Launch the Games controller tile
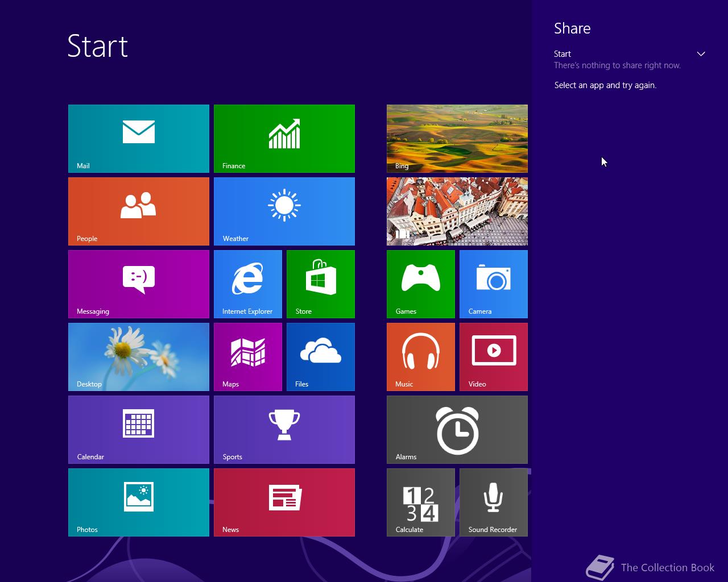Viewport: 728px width, 582px height. [x=421, y=284]
